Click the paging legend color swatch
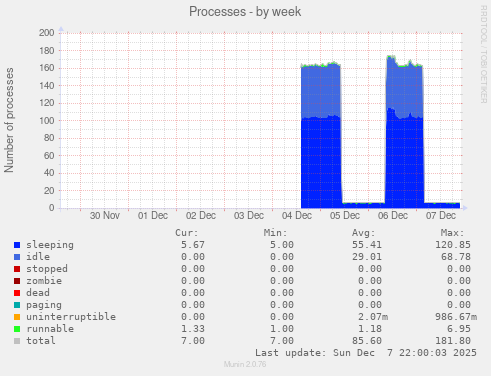Screen dimensions: 491x376 pyautogui.click(x=17, y=305)
